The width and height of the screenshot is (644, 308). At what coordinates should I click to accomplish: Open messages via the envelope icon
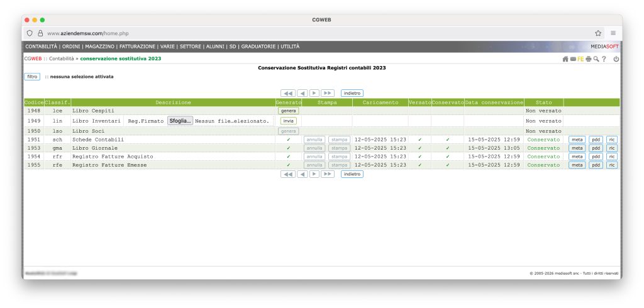[573, 58]
